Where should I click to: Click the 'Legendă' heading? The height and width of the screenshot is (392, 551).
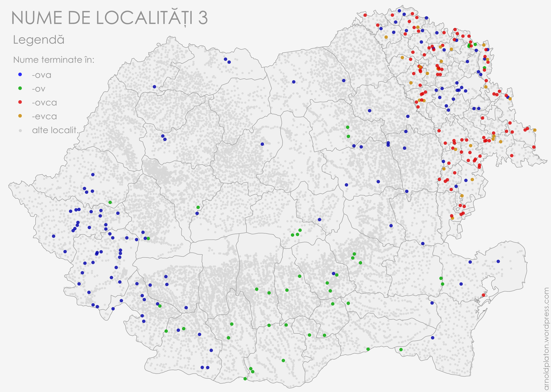tap(39, 40)
